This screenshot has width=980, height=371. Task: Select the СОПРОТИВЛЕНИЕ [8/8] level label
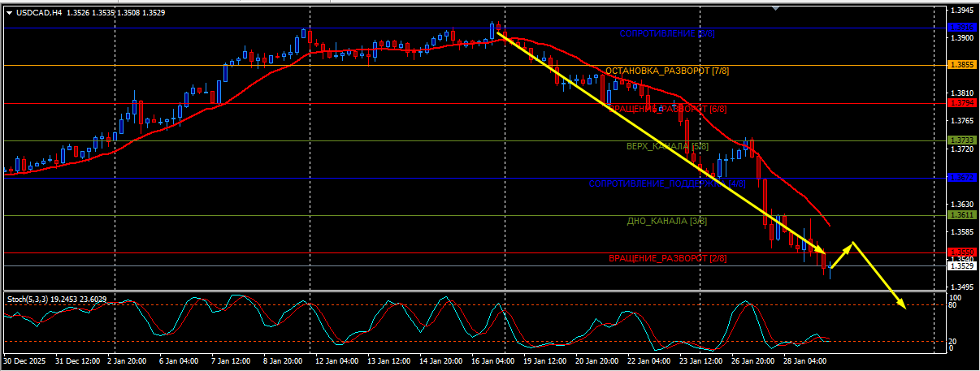(667, 34)
